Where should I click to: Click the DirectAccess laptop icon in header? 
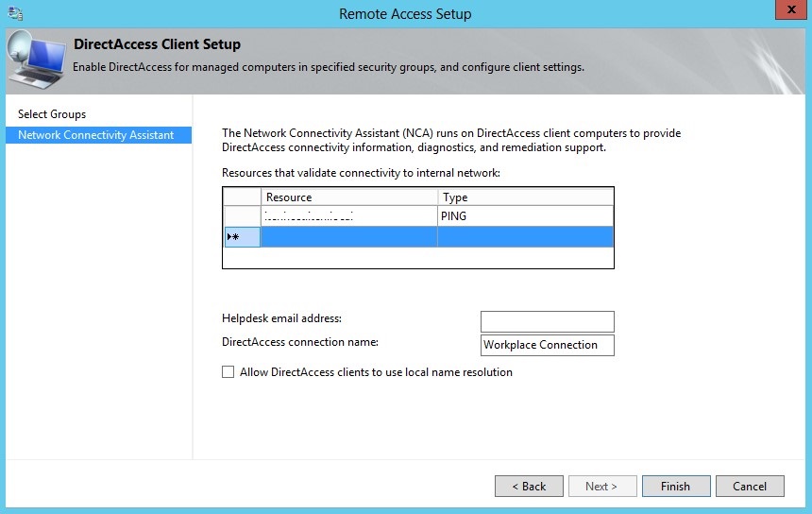pos(36,59)
